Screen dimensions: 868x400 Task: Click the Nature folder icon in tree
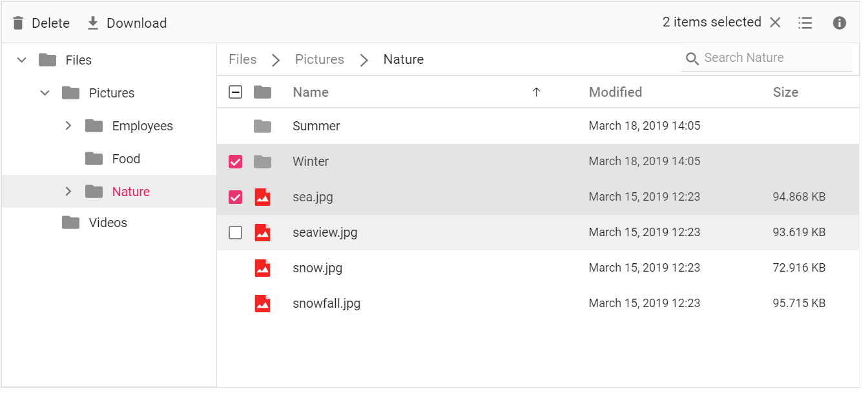click(x=94, y=192)
